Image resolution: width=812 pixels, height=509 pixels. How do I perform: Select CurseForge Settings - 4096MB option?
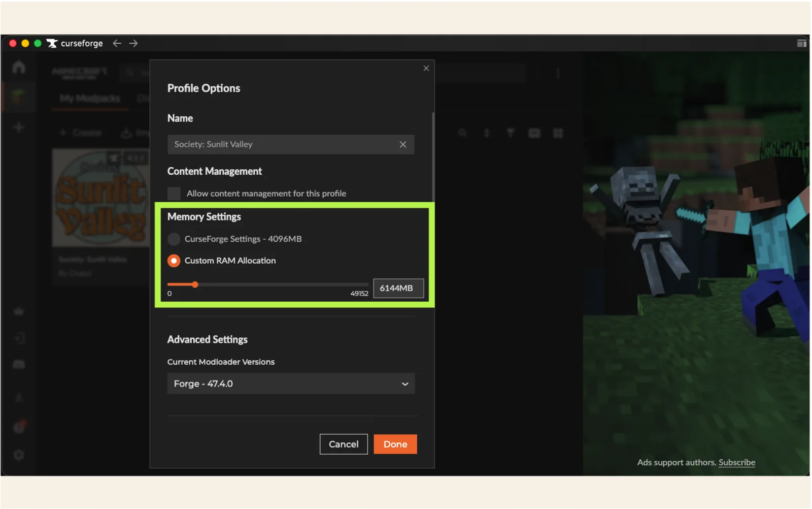(x=174, y=239)
